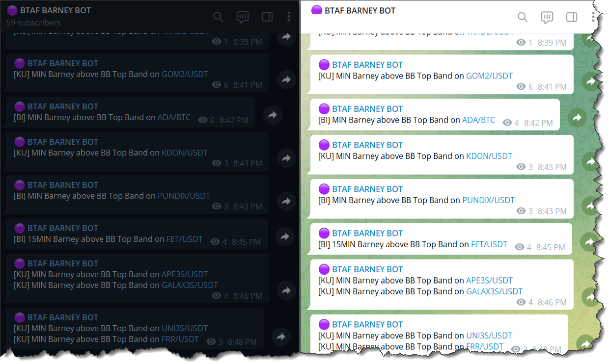Open ADA/BTC link in light window
Viewport: 609px width, 364px height.
point(478,120)
